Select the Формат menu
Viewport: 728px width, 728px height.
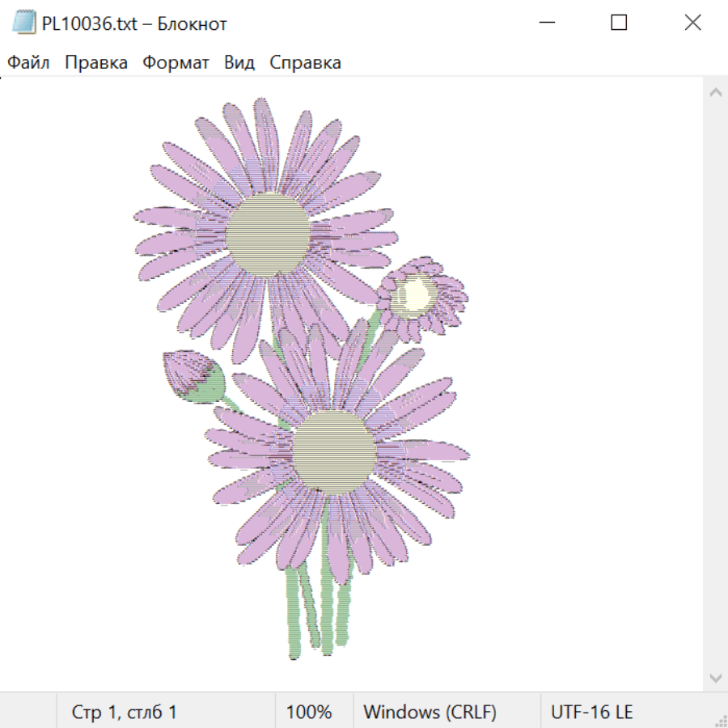[176, 62]
